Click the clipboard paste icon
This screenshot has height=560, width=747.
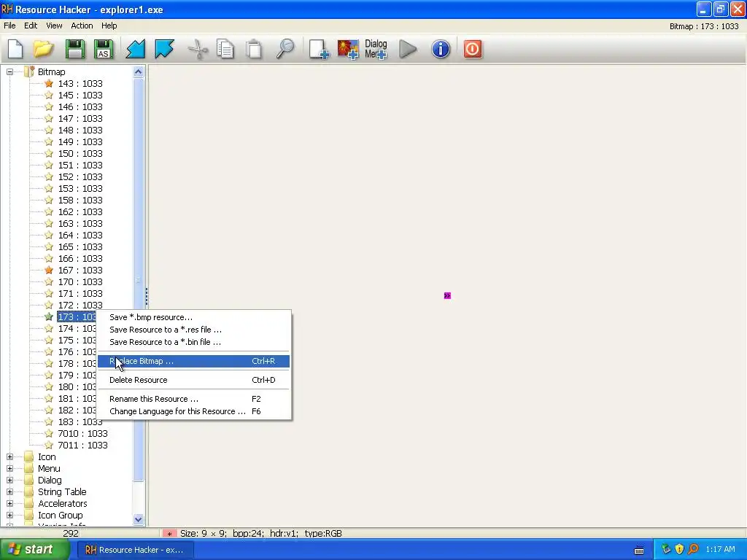(254, 49)
